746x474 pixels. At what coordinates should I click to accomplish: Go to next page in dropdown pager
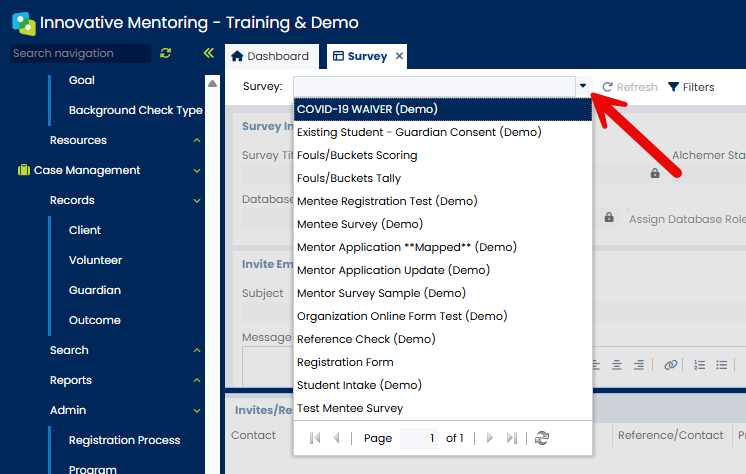[490, 438]
